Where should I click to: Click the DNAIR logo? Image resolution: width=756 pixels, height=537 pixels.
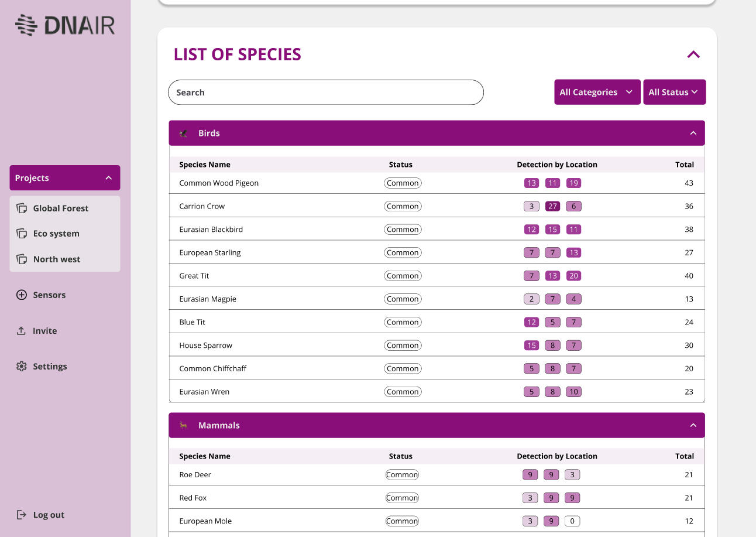(65, 25)
